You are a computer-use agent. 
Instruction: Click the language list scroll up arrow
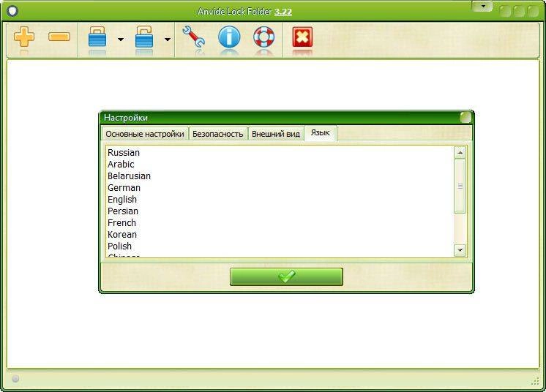[460, 152]
